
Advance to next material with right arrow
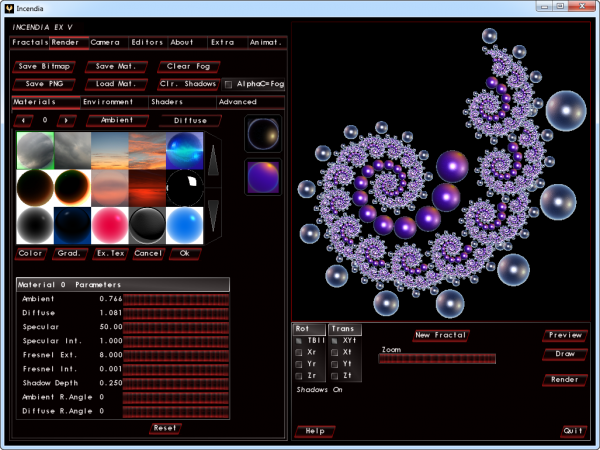click(x=66, y=121)
